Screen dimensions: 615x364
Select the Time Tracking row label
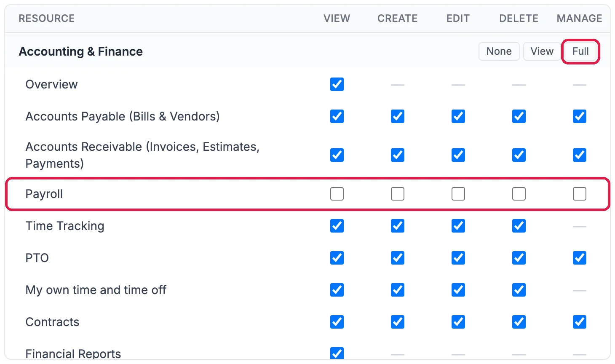click(65, 226)
